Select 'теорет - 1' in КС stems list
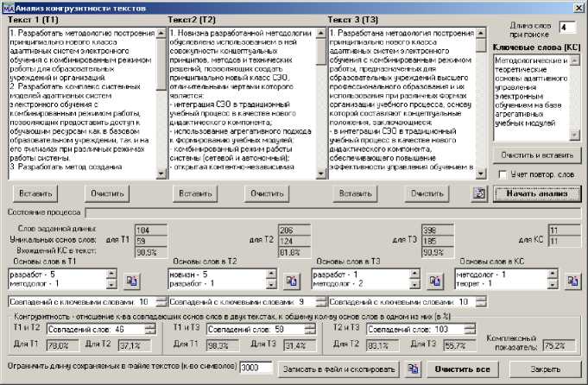 (x=476, y=284)
